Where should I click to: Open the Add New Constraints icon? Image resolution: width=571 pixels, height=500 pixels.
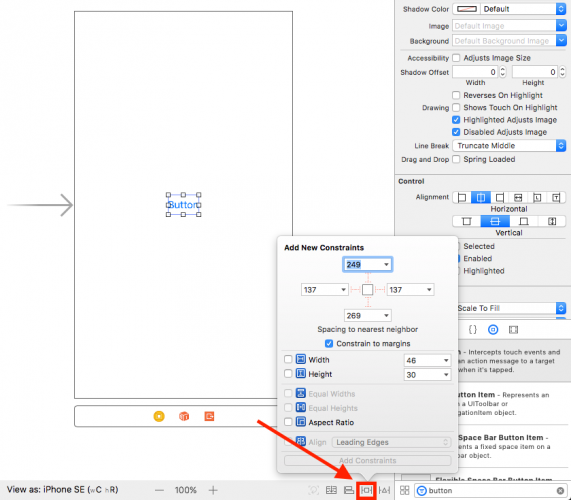pyautogui.click(x=366, y=491)
